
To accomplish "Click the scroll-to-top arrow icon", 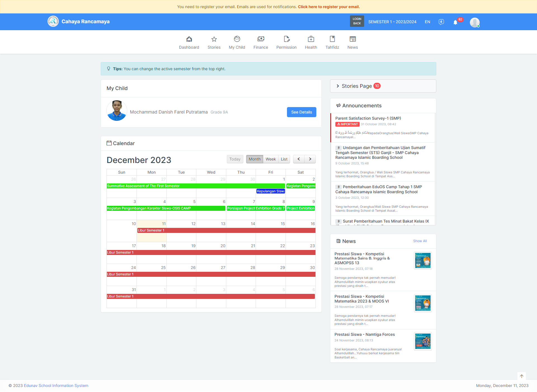I will pos(522,376).
